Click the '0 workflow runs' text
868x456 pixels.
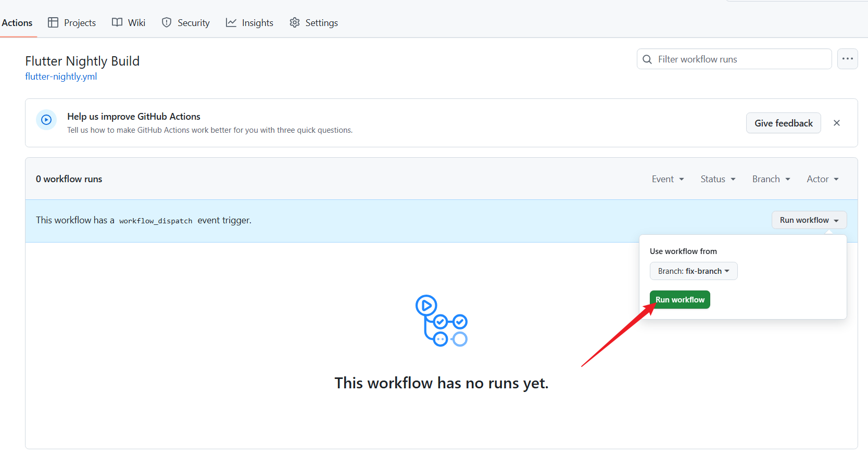click(x=69, y=179)
